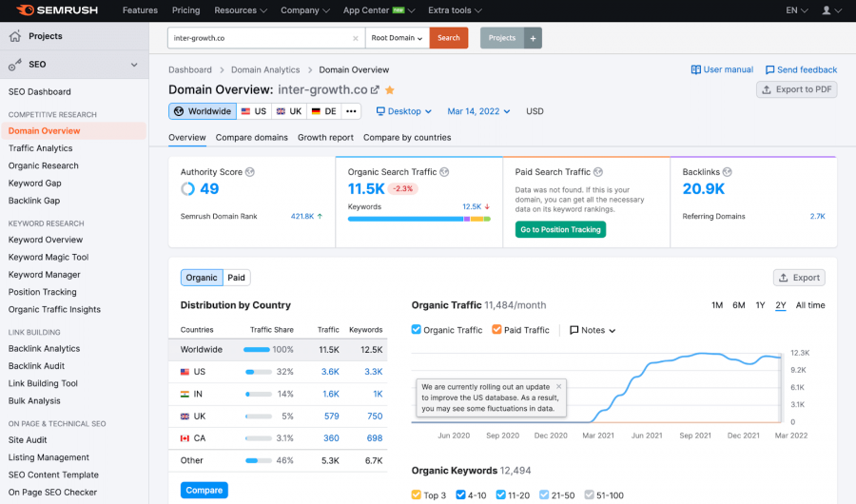
Task: Open inter-growth.co external link icon
Action: point(375,89)
